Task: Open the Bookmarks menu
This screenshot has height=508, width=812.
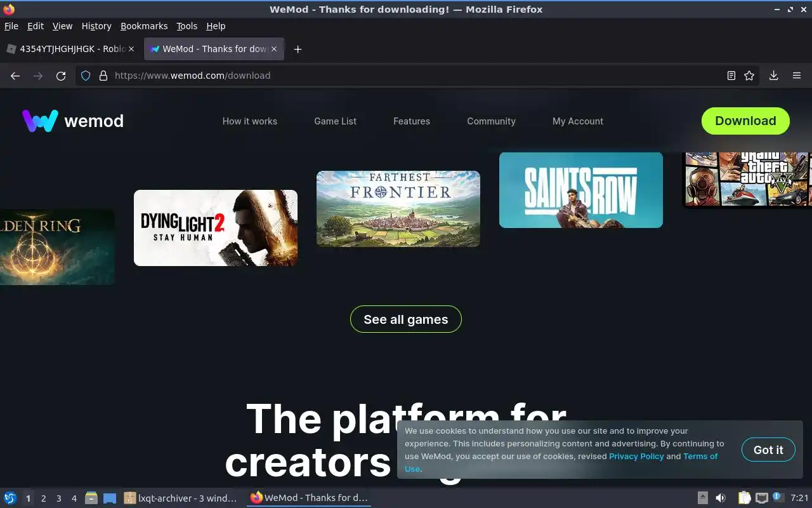Action: click(144, 26)
